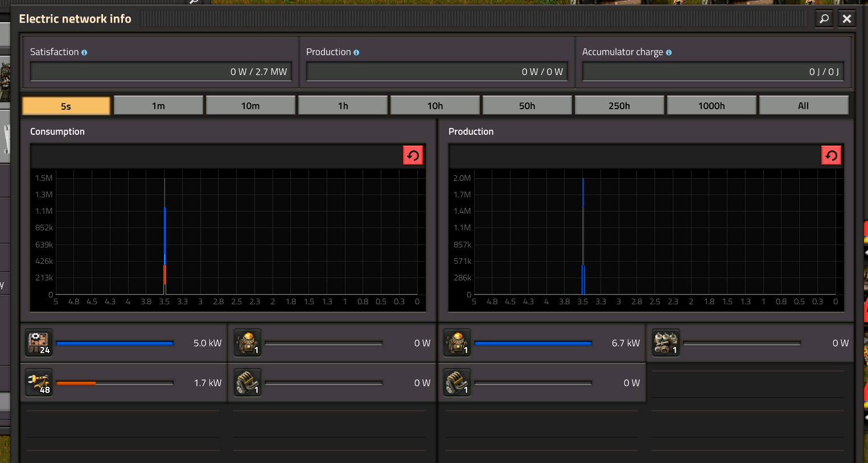Click the Production graph panel heading
868x463 pixels.
coord(471,131)
